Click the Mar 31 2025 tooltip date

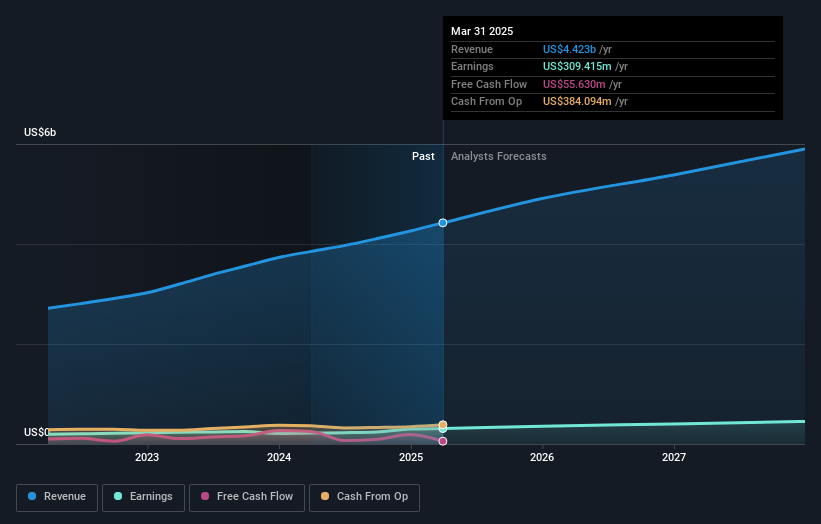click(x=482, y=31)
